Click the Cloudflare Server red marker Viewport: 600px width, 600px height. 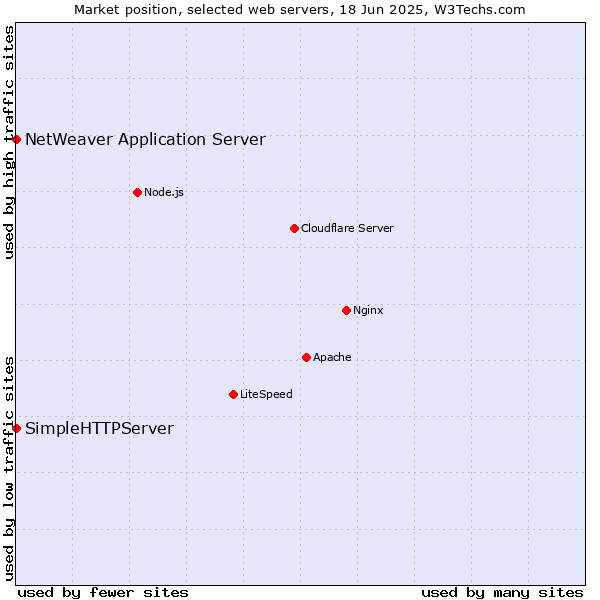pyautogui.click(x=294, y=228)
